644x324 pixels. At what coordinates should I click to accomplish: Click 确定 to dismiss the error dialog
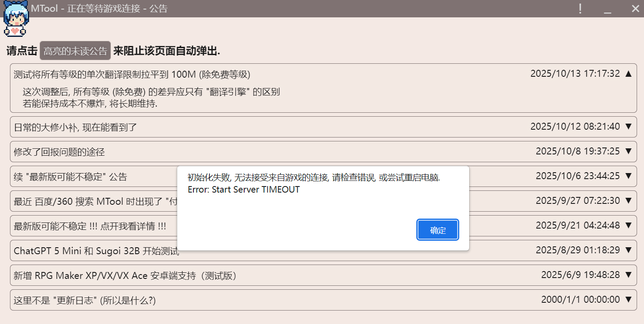[438, 230]
